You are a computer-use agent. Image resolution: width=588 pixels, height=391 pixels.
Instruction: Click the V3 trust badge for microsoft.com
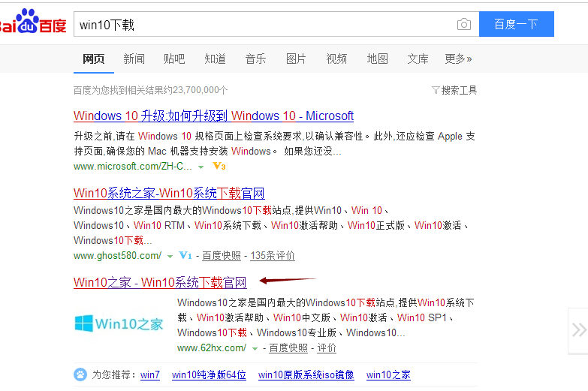(x=219, y=166)
